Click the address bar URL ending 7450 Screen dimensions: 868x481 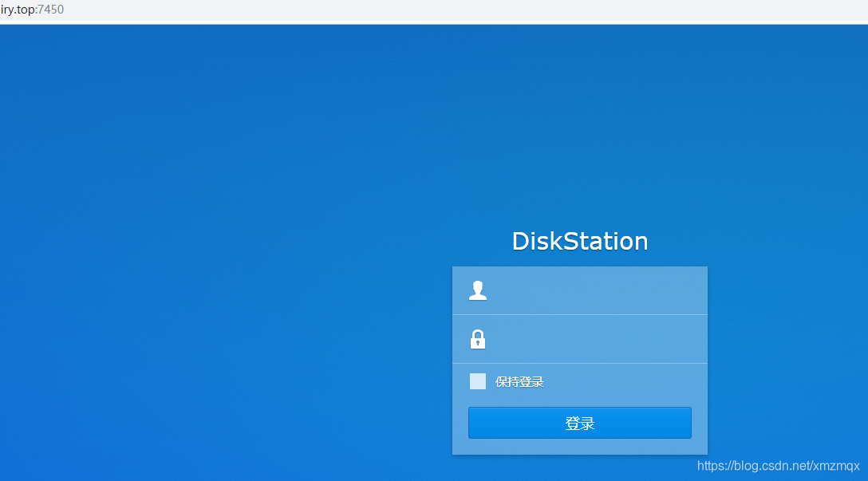pyautogui.click(x=32, y=10)
